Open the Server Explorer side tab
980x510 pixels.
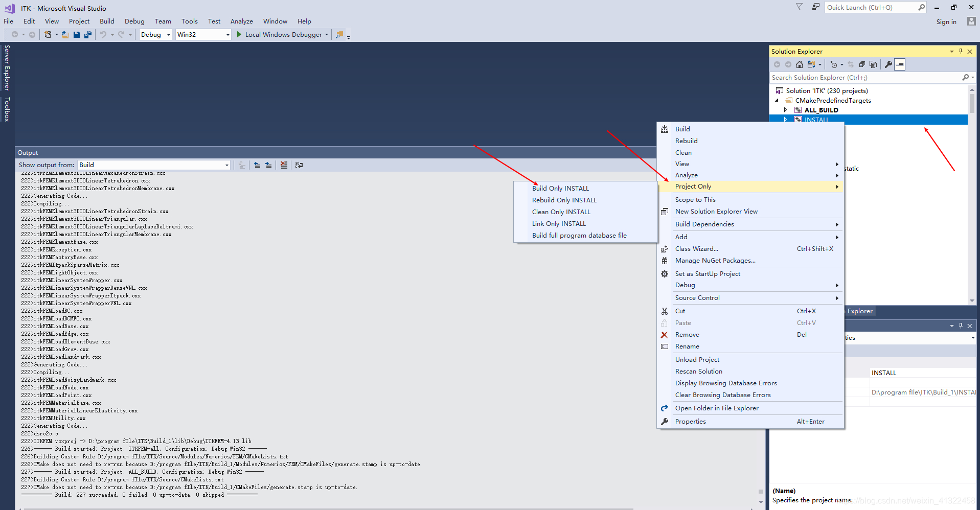(x=7, y=67)
